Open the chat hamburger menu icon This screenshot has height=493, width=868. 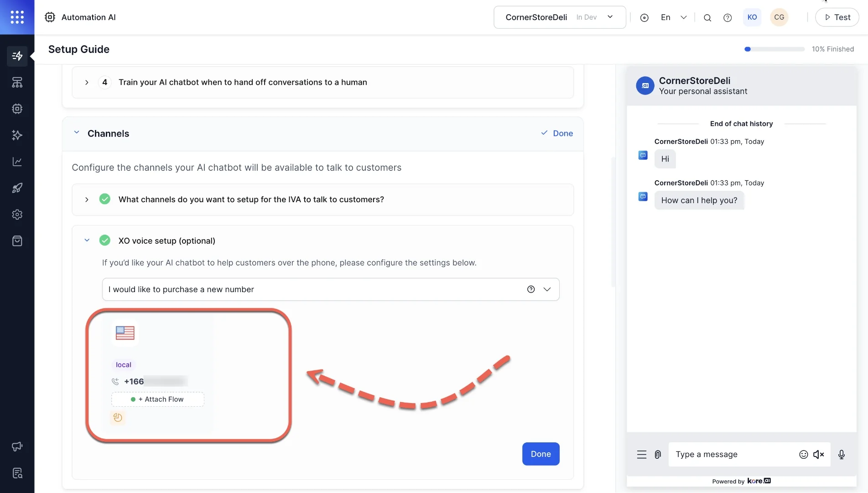[641, 455]
